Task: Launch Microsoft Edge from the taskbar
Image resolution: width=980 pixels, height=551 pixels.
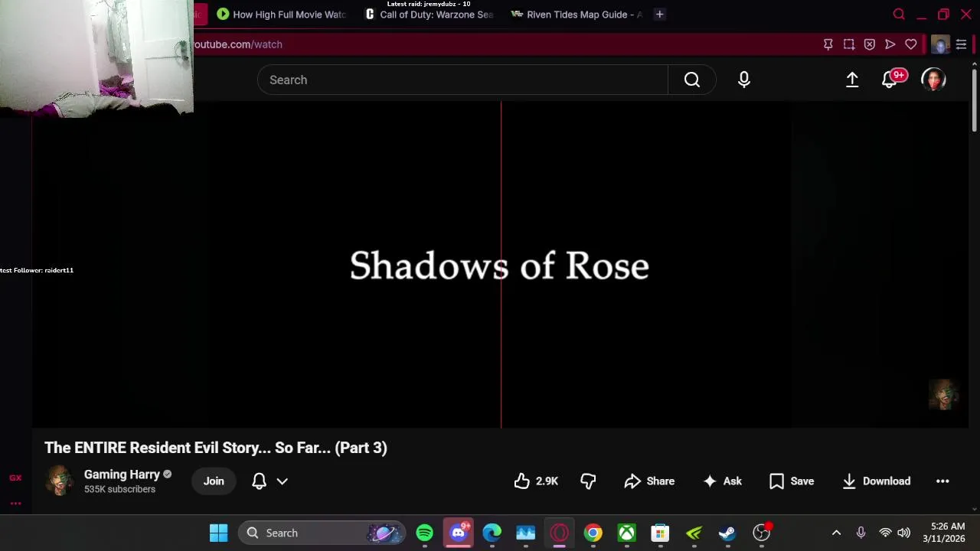Action: [492, 533]
